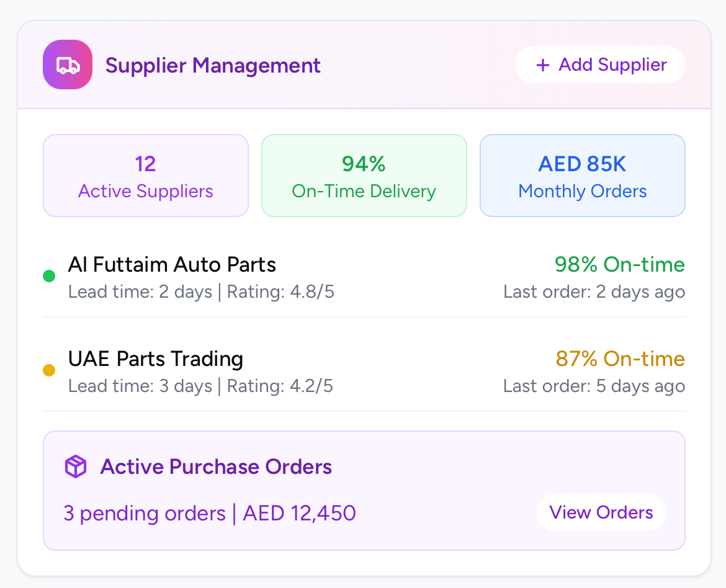The height and width of the screenshot is (588, 726).
Task: Open the AED 85K Monthly Orders card
Action: [582, 176]
